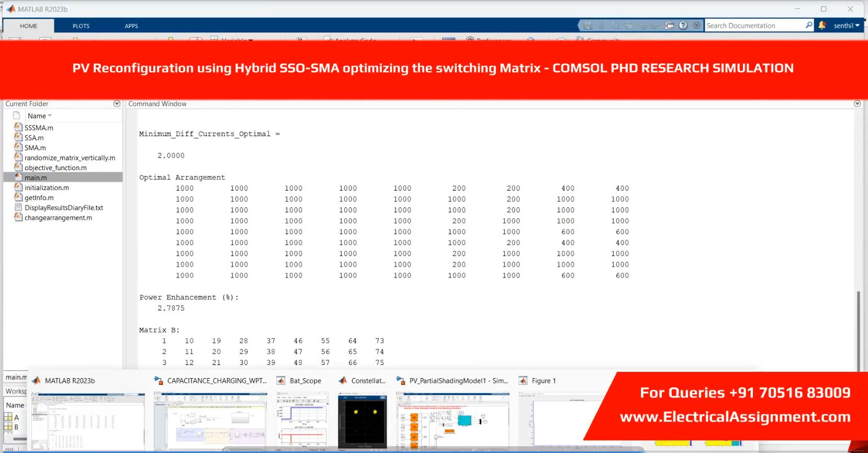
Task: Select randomize_matrix_vertically.m file
Action: (70, 158)
